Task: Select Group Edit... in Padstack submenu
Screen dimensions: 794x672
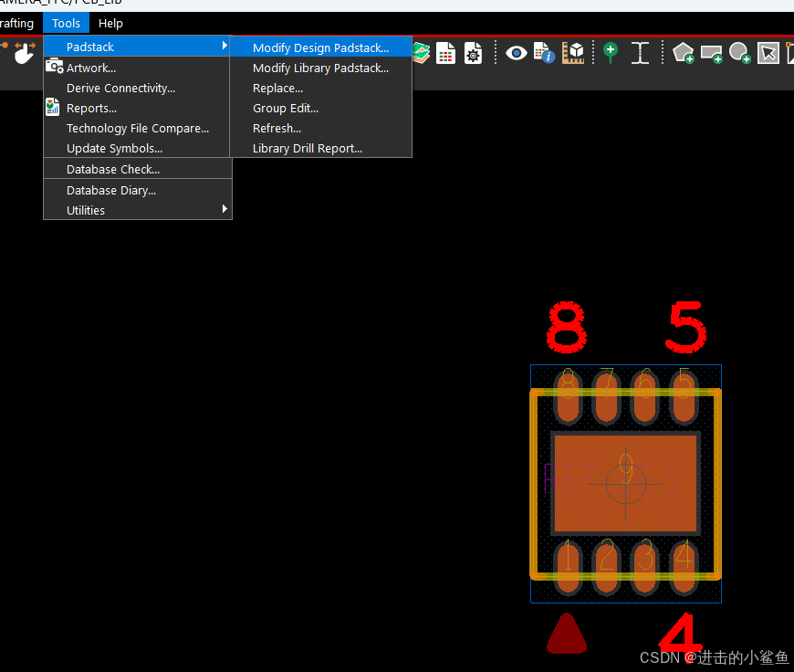Action: (x=320, y=108)
